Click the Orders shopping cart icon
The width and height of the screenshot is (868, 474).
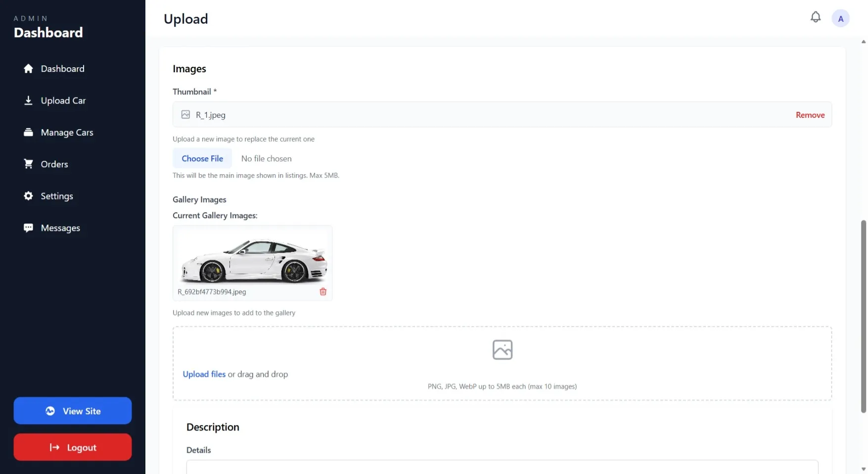[x=29, y=163]
